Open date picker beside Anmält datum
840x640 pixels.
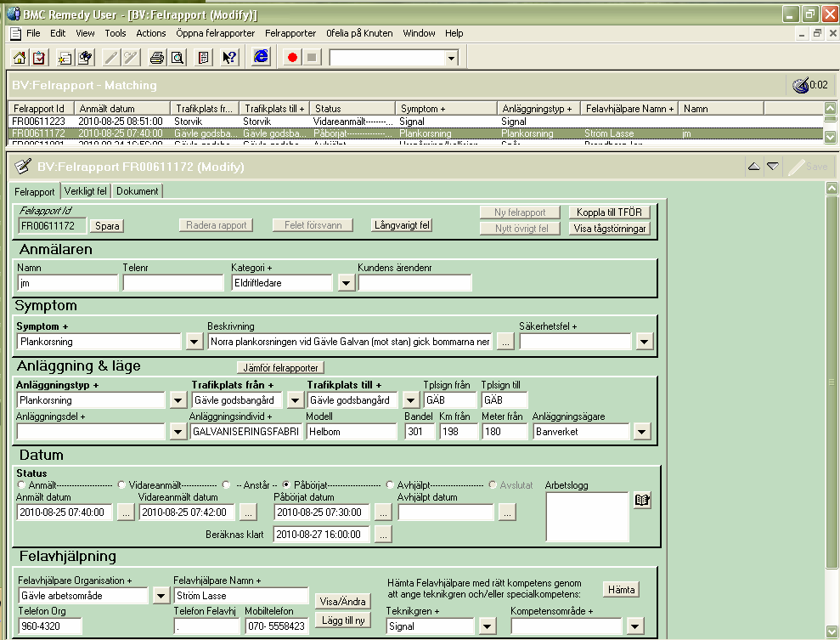[x=126, y=513]
